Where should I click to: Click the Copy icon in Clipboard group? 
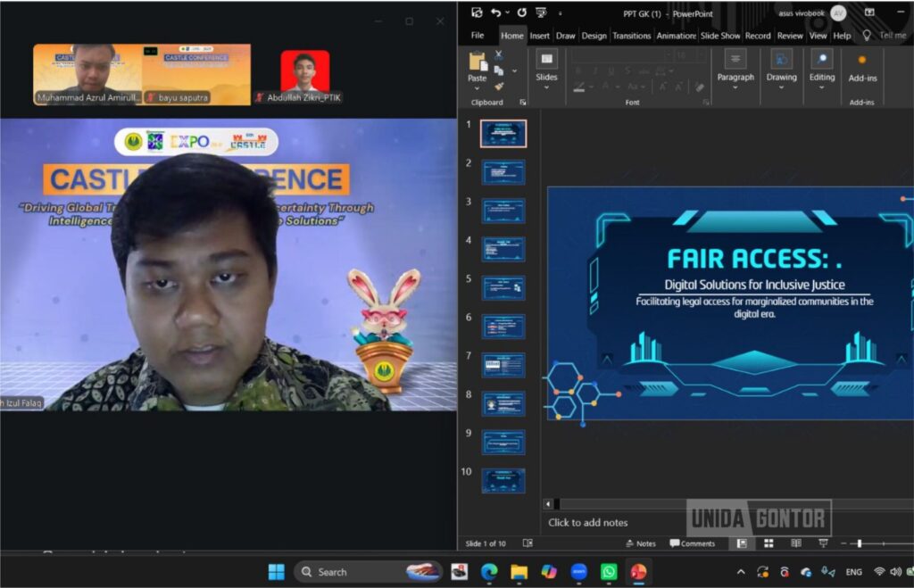pyautogui.click(x=498, y=70)
